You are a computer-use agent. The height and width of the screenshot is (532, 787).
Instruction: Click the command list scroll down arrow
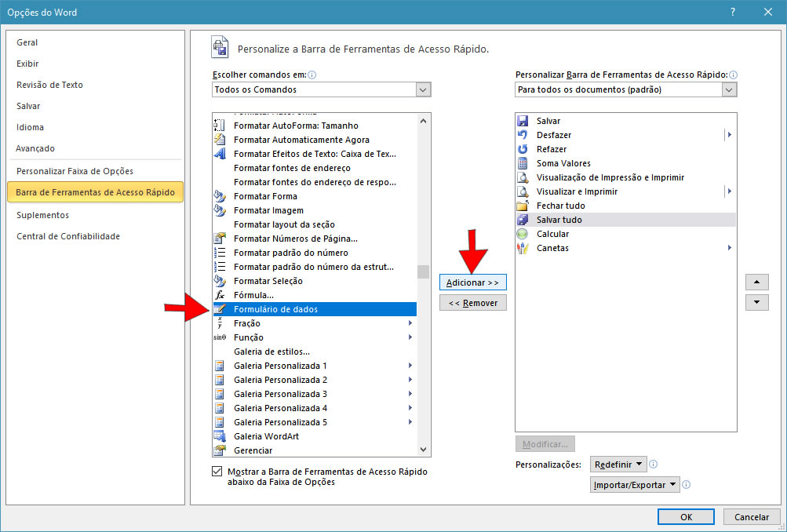(423, 450)
